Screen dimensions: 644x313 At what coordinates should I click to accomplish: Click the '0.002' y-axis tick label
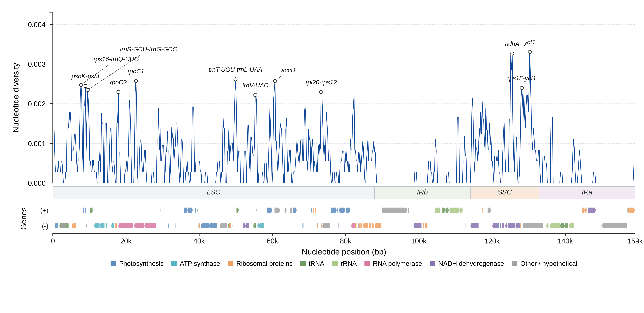click(37, 104)
